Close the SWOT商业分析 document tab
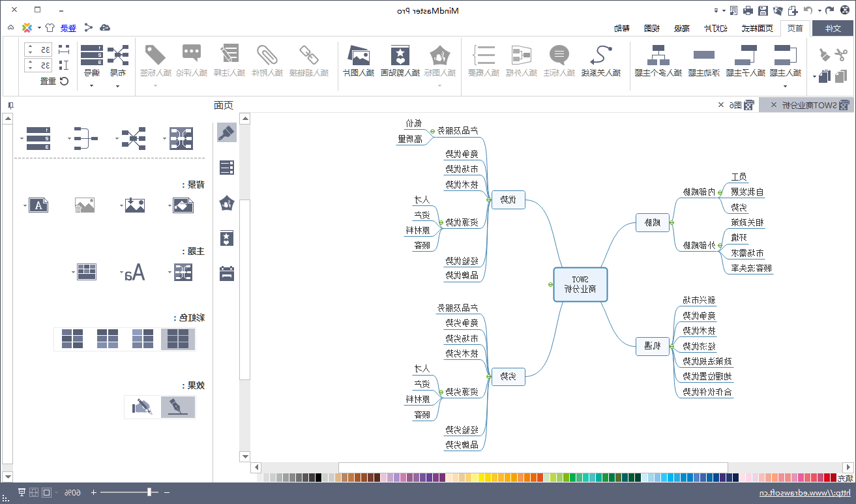This screenshot has height=504, width=856. tap(773, 105)
